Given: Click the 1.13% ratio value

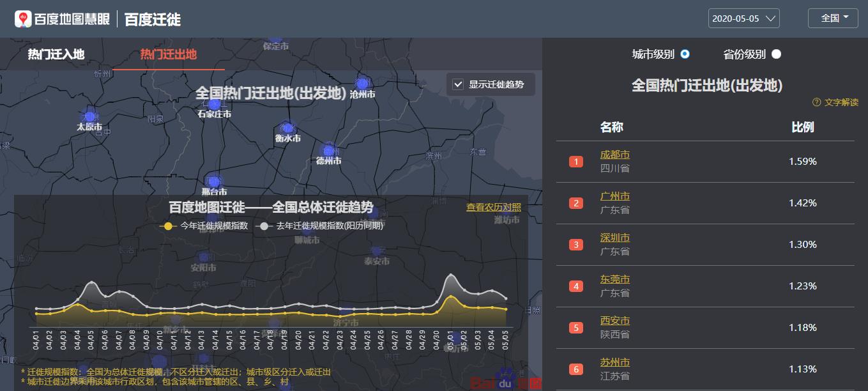Looking at the screenshot, I should coord(803,369).
